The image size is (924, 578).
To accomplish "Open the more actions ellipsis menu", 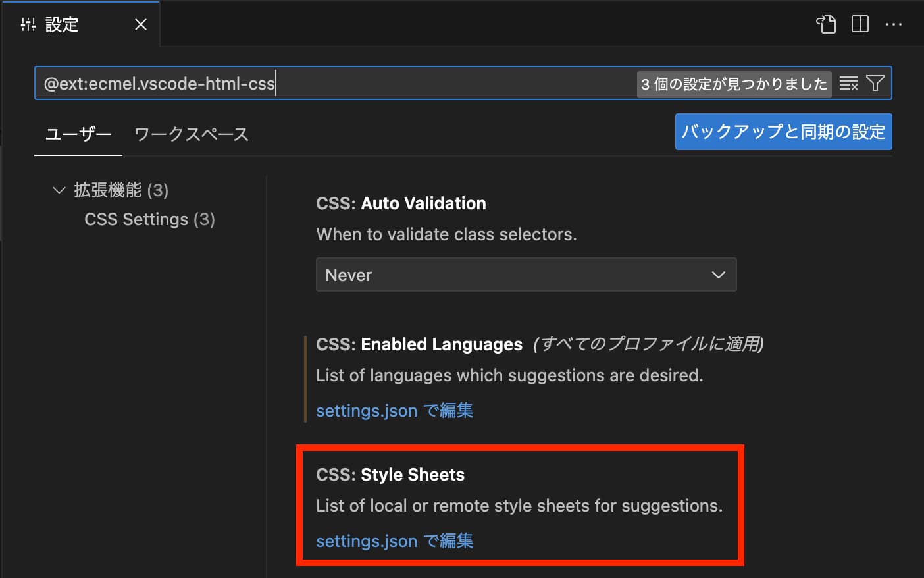I will pyautogui.click(x=894, y=24).
